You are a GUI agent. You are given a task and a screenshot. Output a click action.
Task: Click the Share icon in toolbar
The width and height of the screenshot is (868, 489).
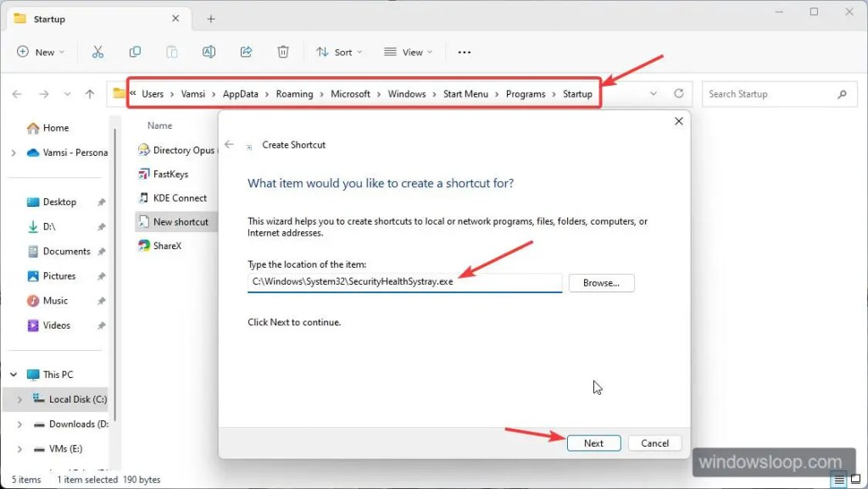tap(246, 52)
